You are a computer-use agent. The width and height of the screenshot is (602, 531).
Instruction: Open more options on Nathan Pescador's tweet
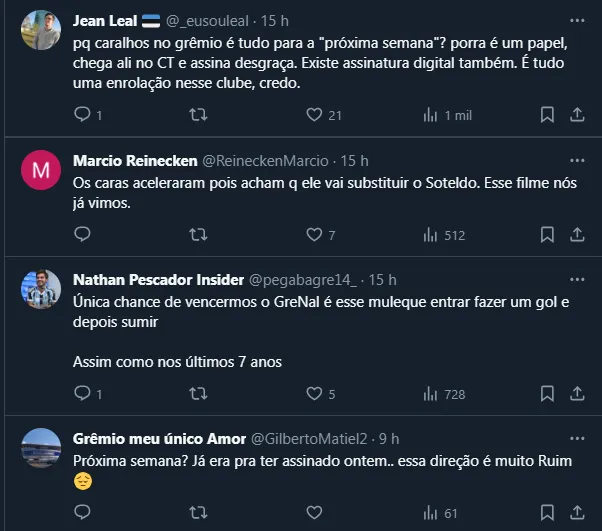[577, 279]
